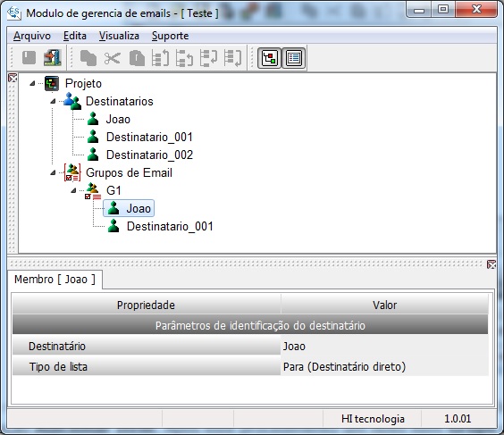Select Destinatario_002 in the tree
504x435 pixels.
tap(149, 155)
